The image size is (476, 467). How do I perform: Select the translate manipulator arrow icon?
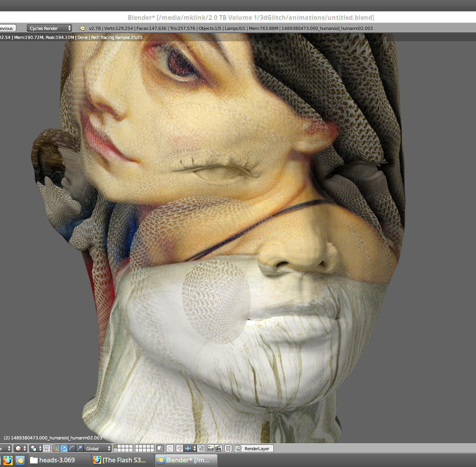[64, 448]
